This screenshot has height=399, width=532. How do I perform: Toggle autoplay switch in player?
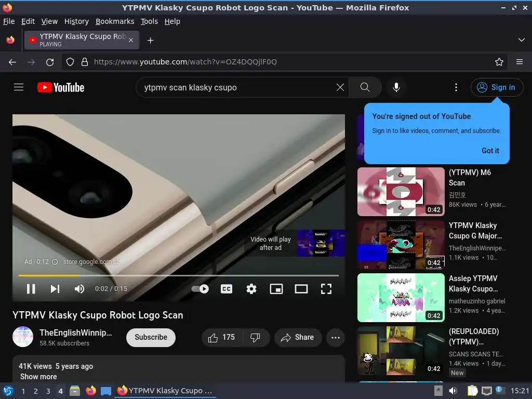pos(200,289)
